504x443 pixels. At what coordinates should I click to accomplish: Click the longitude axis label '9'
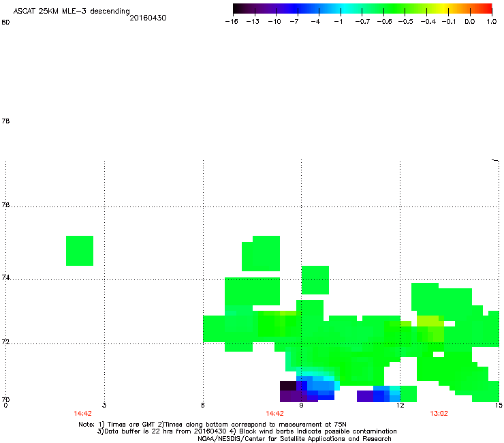pyautogui.click(x=301, y=405)
